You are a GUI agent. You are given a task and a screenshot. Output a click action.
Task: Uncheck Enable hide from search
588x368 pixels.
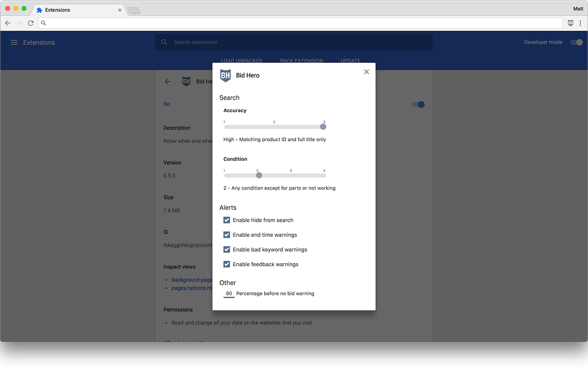pyautogui.click(x=226, y=220)
